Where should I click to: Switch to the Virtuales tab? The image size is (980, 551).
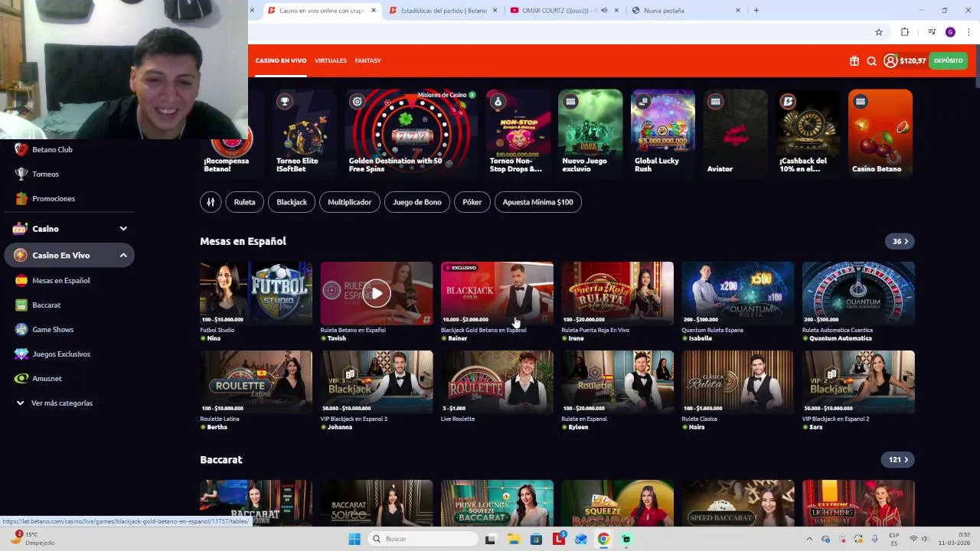(x=331, y=60)
